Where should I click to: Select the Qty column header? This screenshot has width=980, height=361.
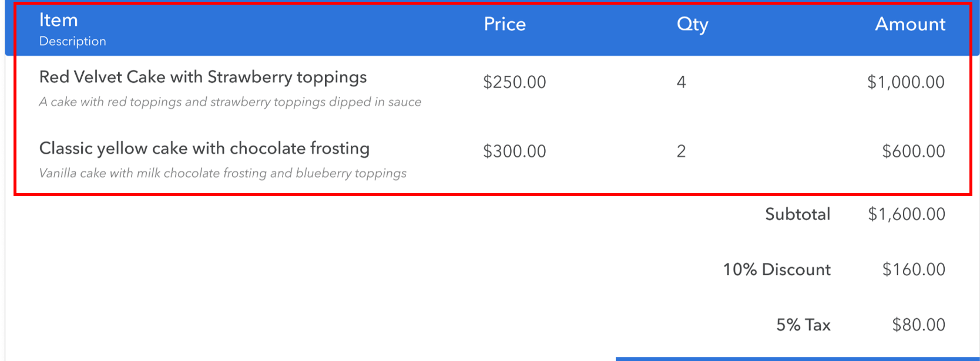[693, 25]
